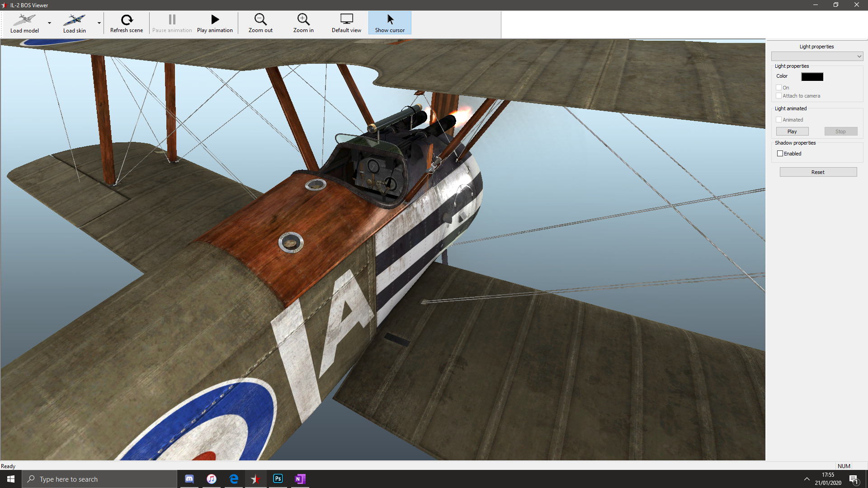Screen dimensions: 868x488
Task: Open Photoshop from the taskbar
Action: [278, 479]
